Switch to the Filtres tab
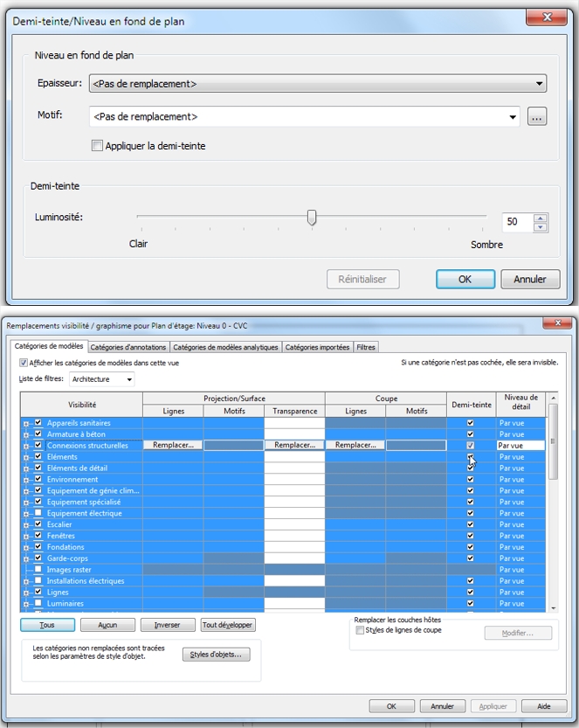Viewport: 579px width, 728px height. 366,347
